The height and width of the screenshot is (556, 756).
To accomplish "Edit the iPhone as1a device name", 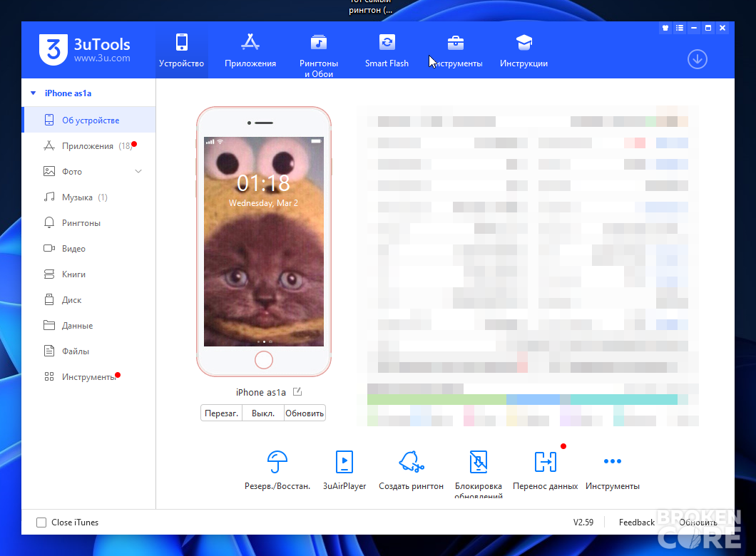I will pyautogui.click(x=297, y=392).
